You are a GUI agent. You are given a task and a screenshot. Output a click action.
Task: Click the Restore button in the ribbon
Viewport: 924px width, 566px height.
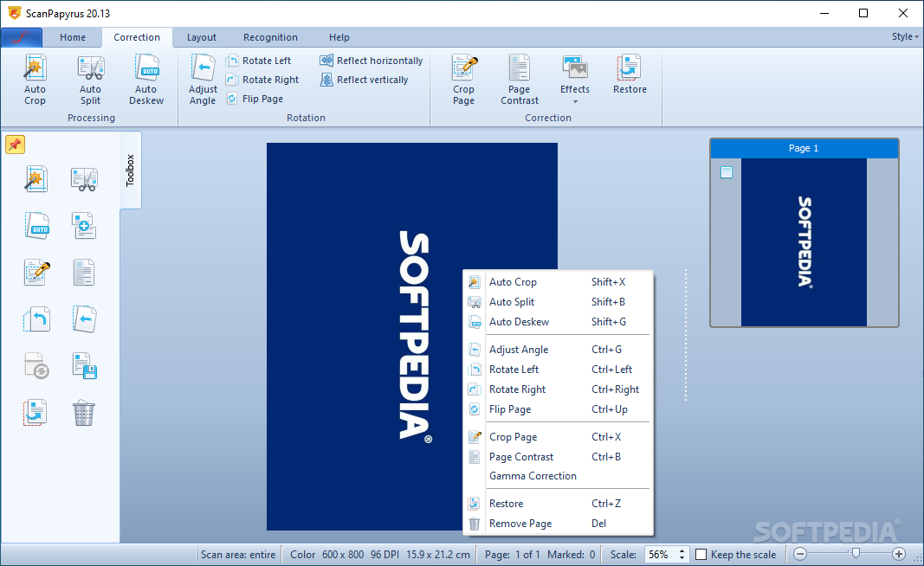[x=630, y=75]
